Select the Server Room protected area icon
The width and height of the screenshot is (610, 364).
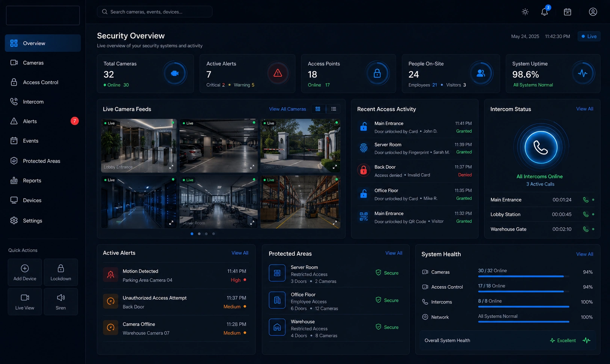point(277,273)
